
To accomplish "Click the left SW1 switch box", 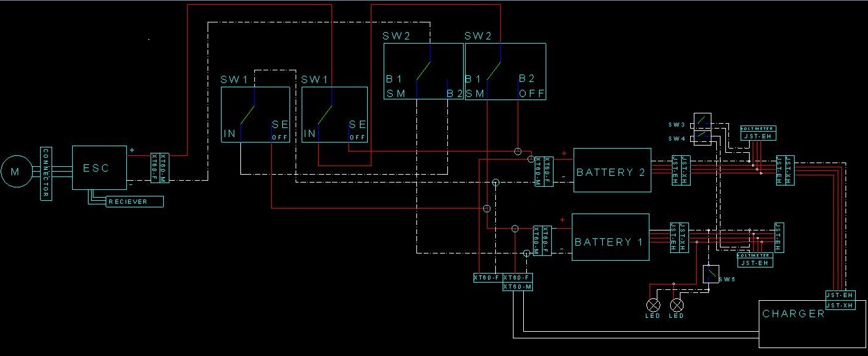I will click(x=255, y=115).
